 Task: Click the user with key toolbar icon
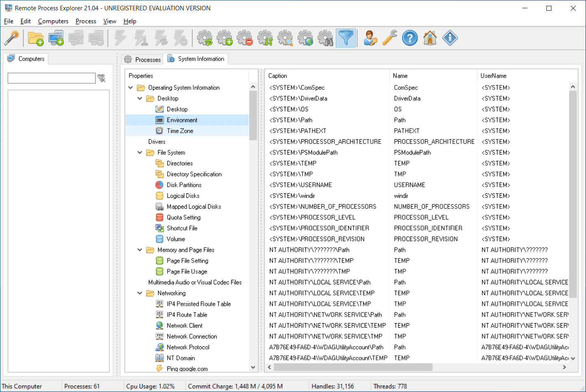tap(370, 38)
